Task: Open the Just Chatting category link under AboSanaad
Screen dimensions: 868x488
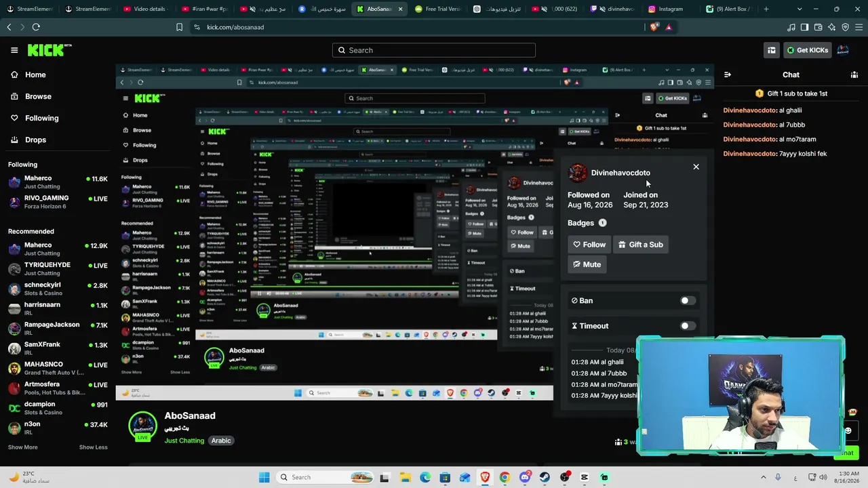Action: [x=184, y=441]
